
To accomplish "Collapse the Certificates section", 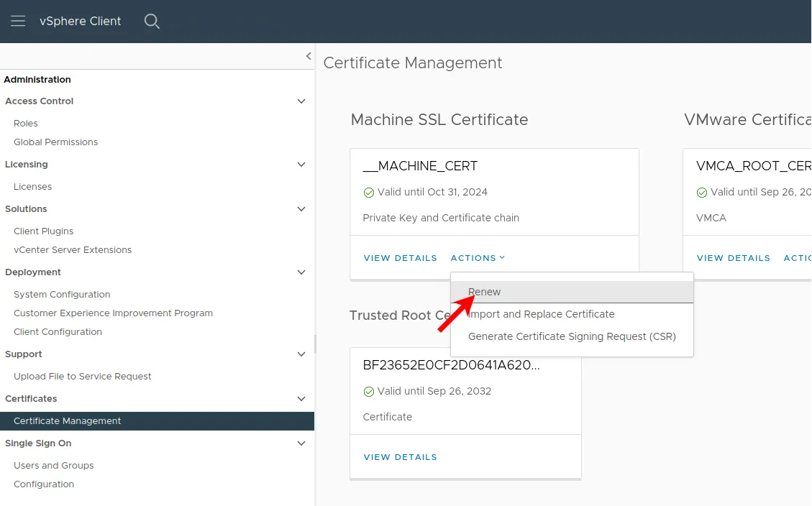I will pos(301,399).
